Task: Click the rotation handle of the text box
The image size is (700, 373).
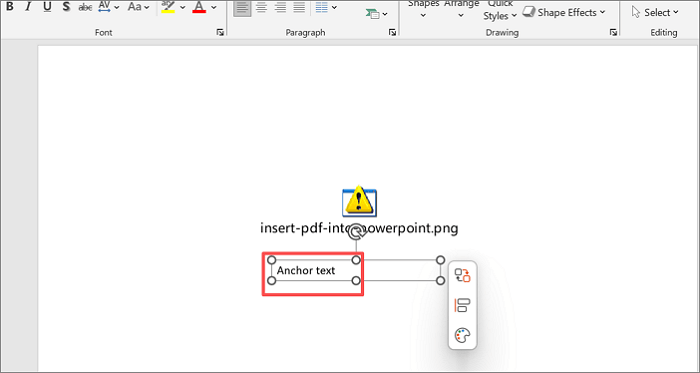Action: (x=356, y=232)
